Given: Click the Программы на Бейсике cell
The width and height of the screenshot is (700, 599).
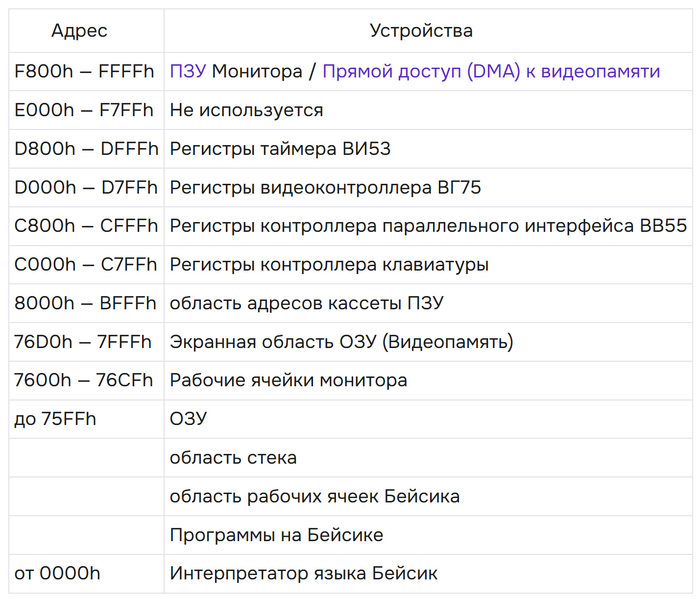Looking at the screenshot, I should 276,535.
